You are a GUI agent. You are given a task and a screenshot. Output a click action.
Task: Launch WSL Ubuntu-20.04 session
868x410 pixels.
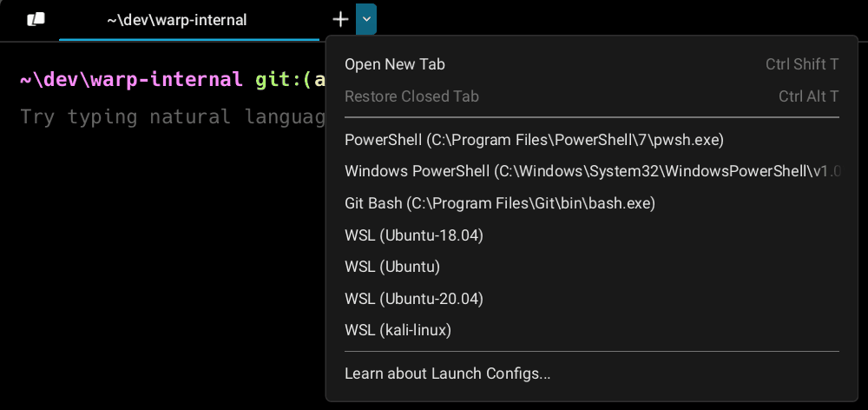coord(413,299)
